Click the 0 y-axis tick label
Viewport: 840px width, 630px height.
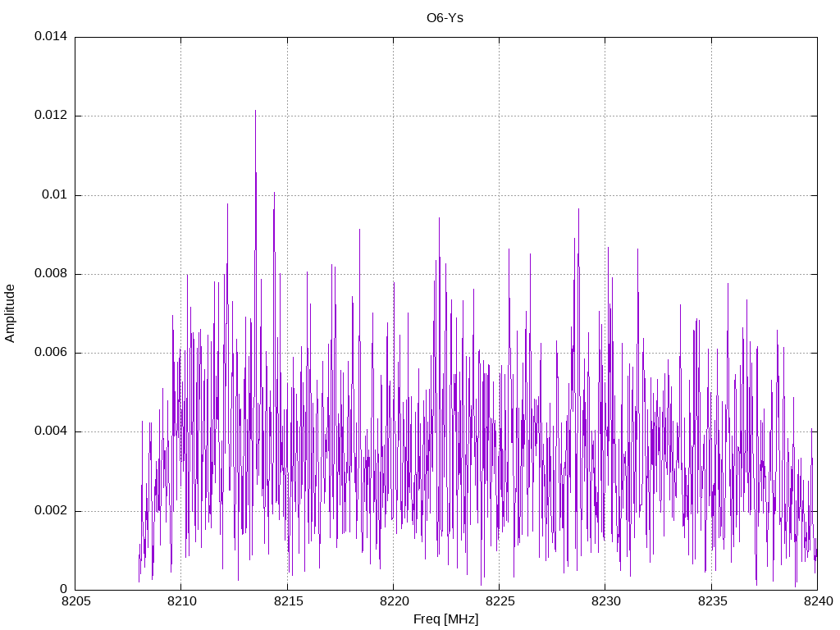pyautogui.click(x=64, y=589)
